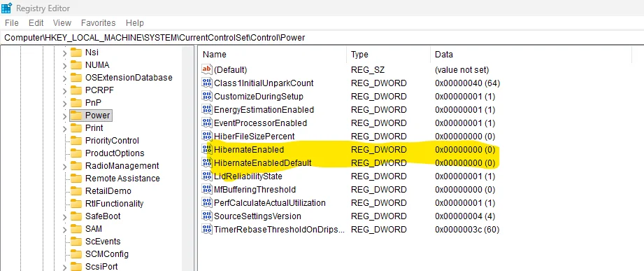
Task: Select the Power folder icon
Action: 76,115
